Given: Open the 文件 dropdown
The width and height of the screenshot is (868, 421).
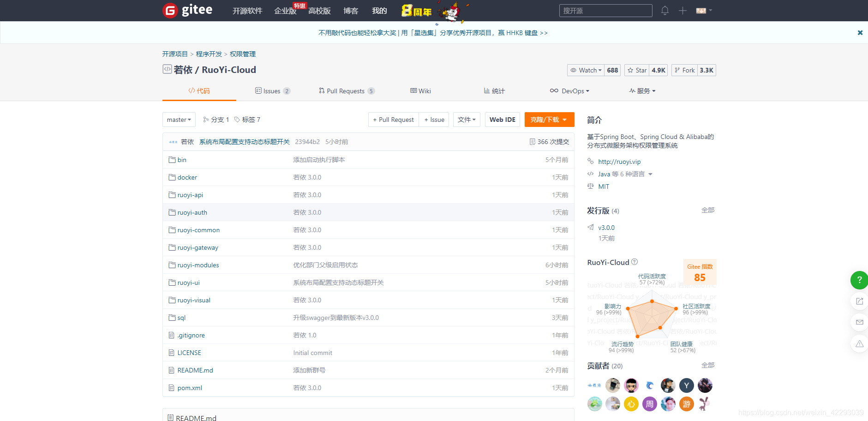Looking at the screenshot, I should click(467, 120).
